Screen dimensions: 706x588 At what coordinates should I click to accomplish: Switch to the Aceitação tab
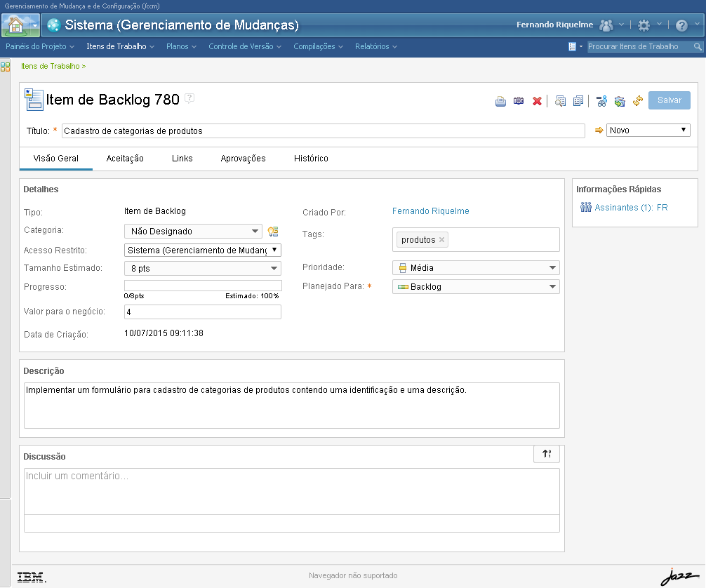(x=125, y=159)
